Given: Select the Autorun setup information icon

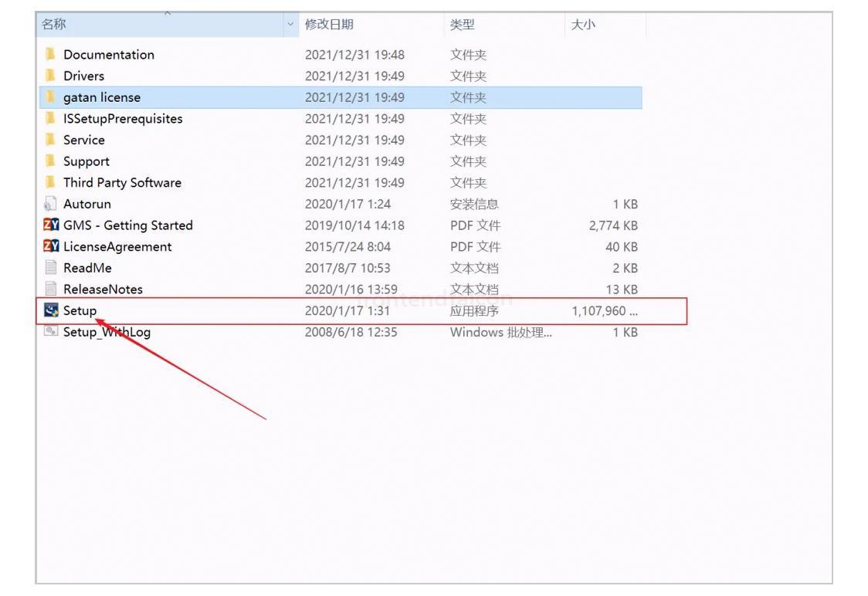Looking at the screenshot, I should coord(50,204).
